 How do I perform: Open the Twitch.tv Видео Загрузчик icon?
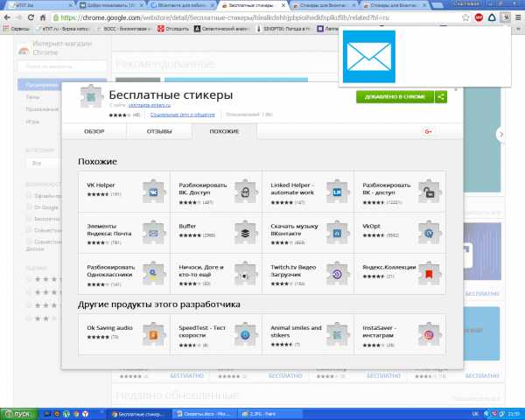pyautogui.click(x=338, y=274)
